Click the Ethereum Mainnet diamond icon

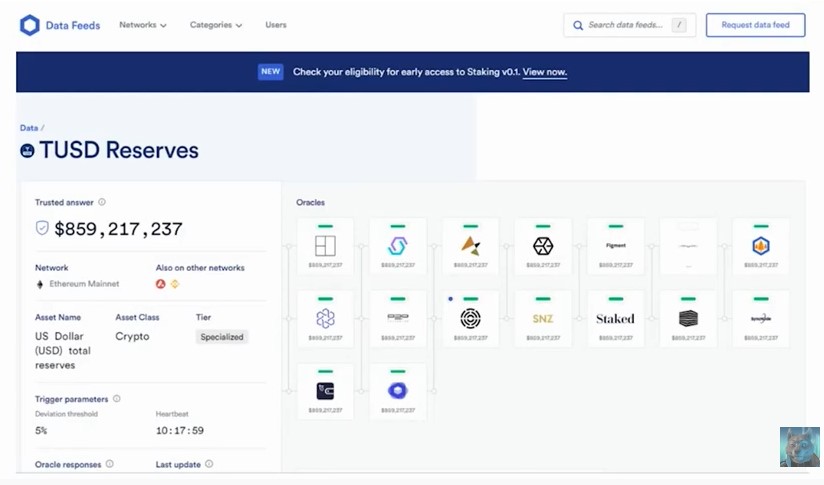(x=39, y=284)
